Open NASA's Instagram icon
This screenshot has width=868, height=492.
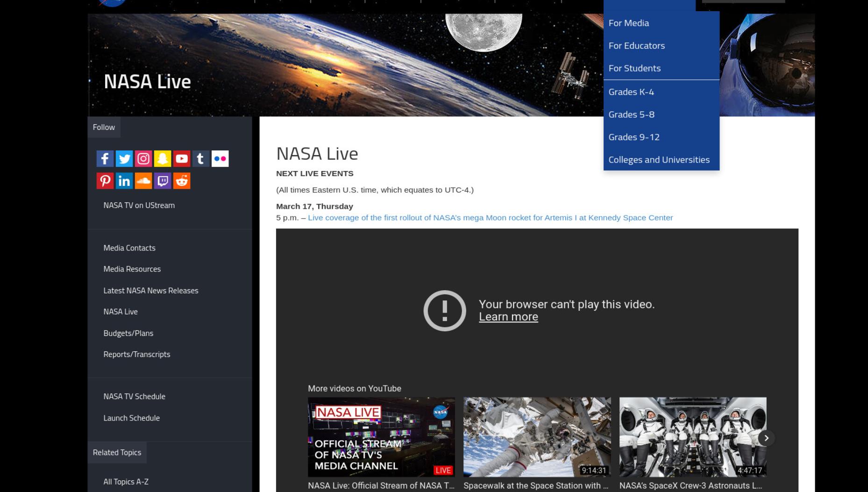click(x=143, y=159)
